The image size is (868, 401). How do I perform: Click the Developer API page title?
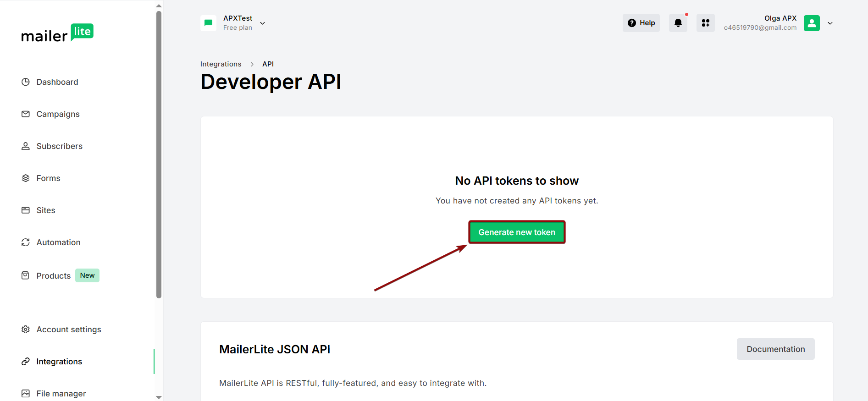click(271, 82)
